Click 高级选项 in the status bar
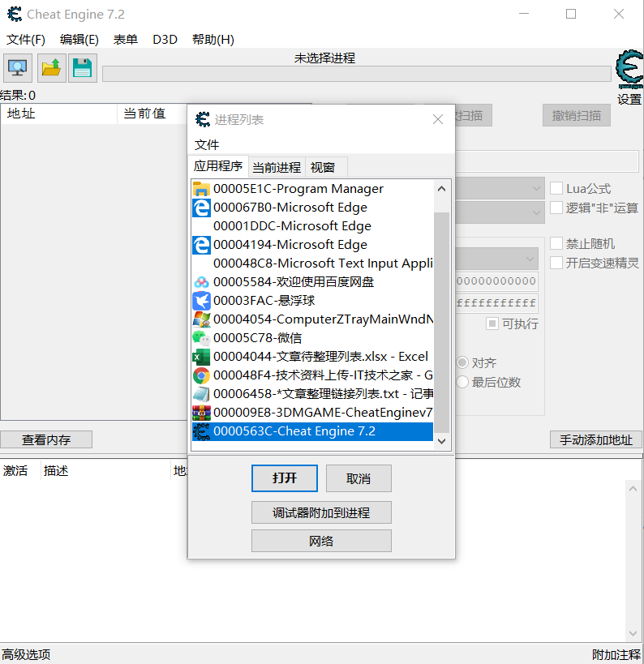Screen dimensions: 644x664 click(26, 654)
